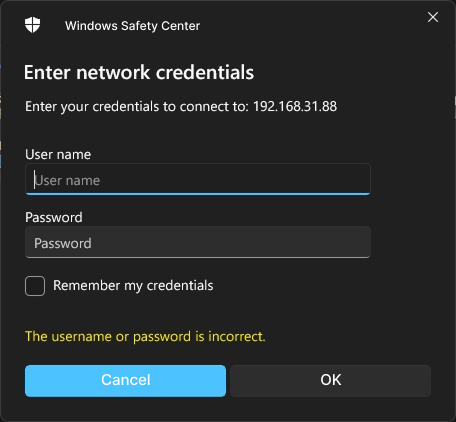This screenshot has width=456, height=422.
Task: Click the 'Windows Safety Center' title text
Action: (133, 26)
